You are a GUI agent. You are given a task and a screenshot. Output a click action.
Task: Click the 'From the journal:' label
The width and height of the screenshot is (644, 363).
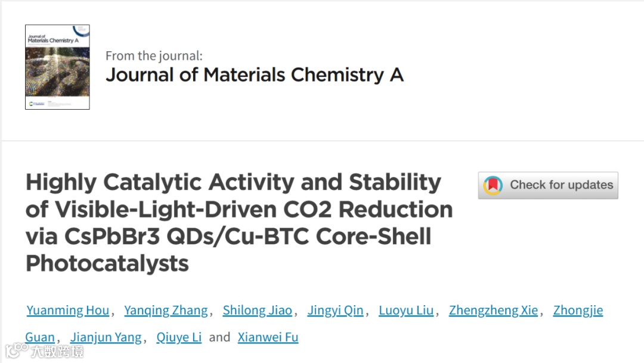(x=154, y=56)
